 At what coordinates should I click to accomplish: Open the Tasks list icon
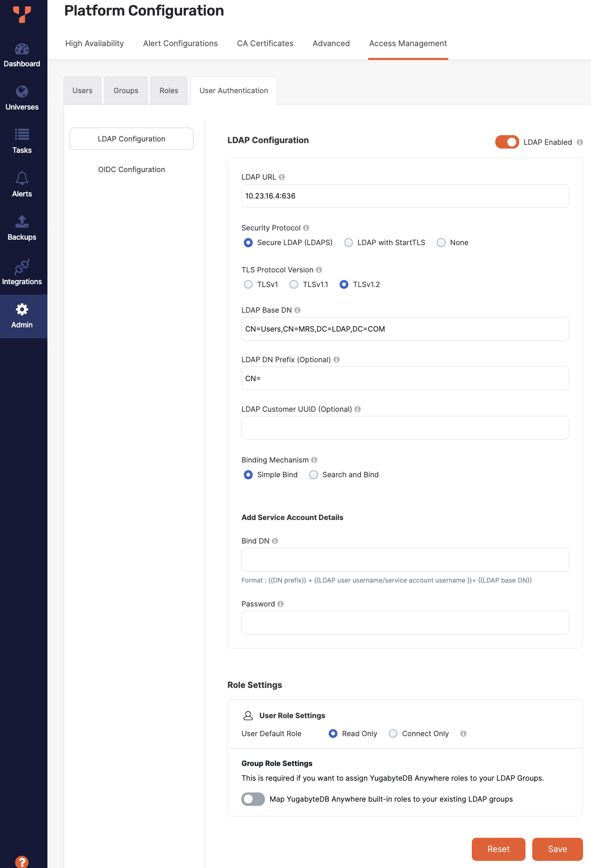tap(22, 135)
